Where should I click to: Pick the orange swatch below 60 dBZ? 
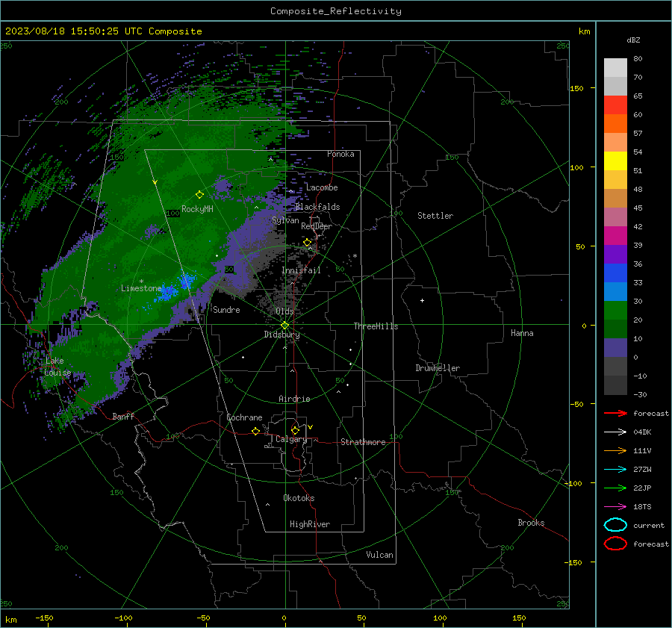615,123
